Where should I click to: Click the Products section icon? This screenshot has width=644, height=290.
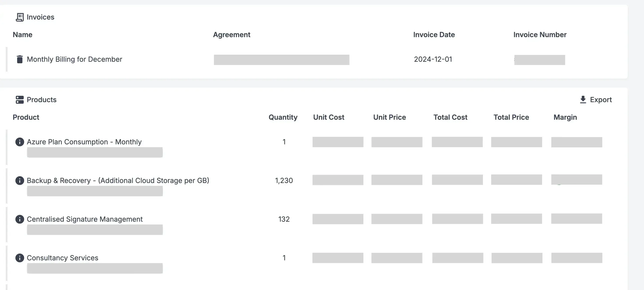(20, 100)
